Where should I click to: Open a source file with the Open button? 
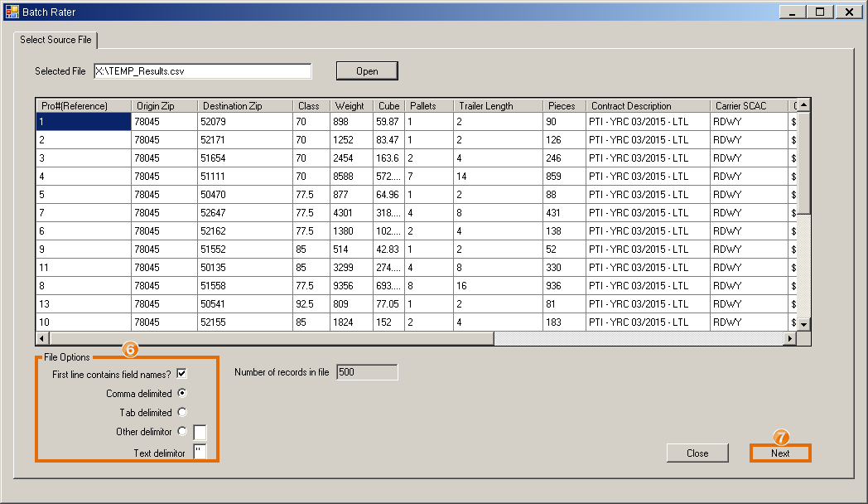point(367,71)
